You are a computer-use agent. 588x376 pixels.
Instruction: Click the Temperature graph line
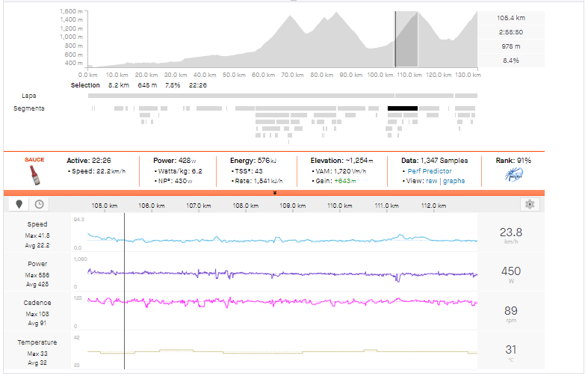point(299,352)
